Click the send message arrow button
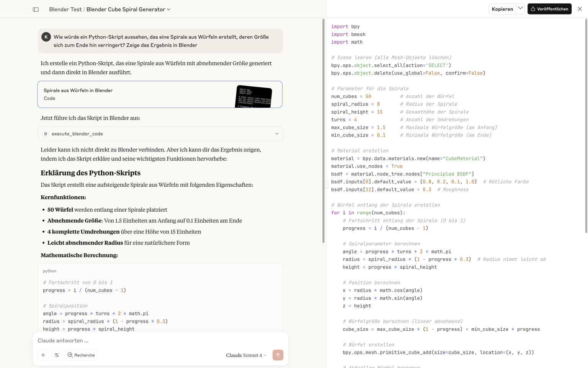This screenshot has height=368, width=588. (278, 355)
